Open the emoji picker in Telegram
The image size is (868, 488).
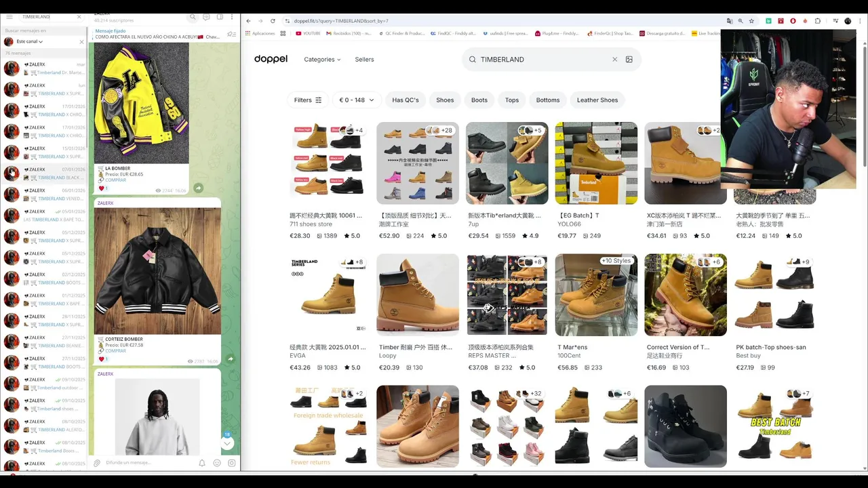(217, 463)
